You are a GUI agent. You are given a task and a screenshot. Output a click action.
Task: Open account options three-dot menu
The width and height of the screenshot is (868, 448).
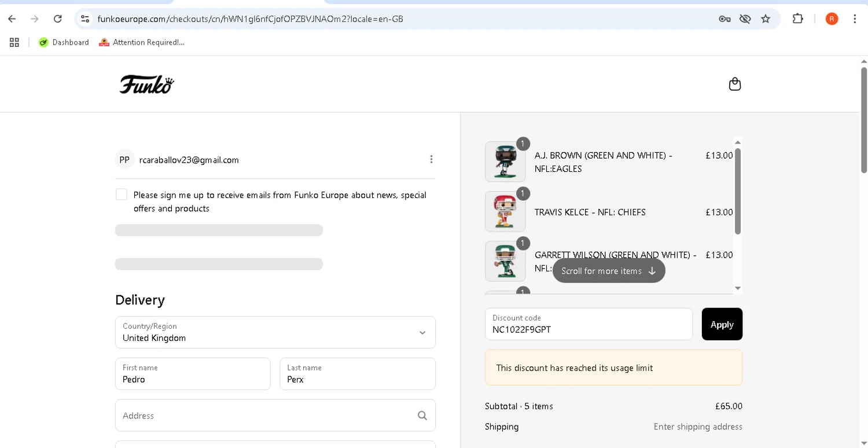(431, 159)
